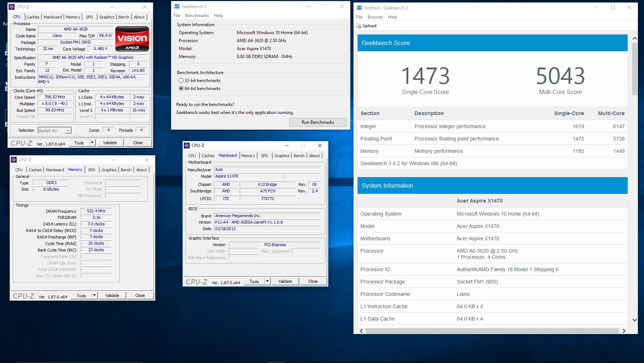
Task: Open SPD tab in Memory CPU-Z window
Action: point(92,170)
